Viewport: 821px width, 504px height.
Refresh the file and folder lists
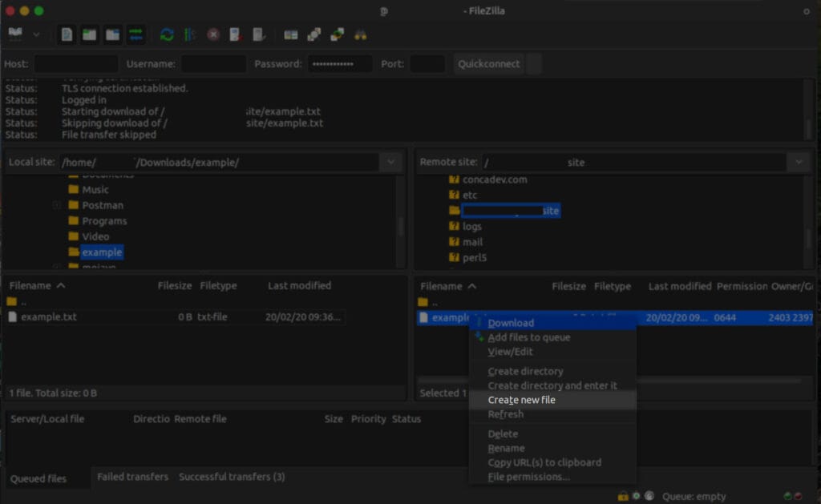pyautogui.click(x=167, y=34)
